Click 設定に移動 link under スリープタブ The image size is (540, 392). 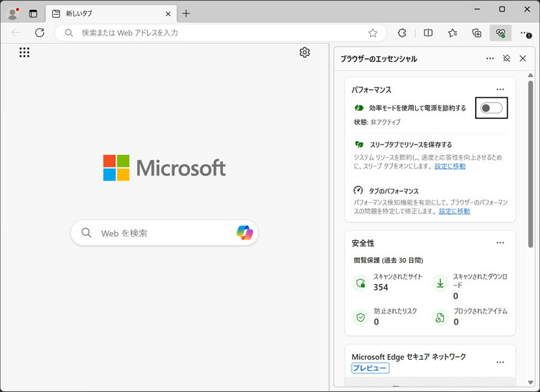450,166
